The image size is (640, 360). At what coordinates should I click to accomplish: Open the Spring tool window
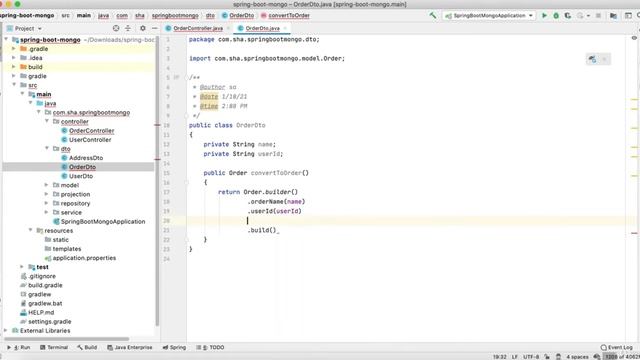click(x=174, y=347)
